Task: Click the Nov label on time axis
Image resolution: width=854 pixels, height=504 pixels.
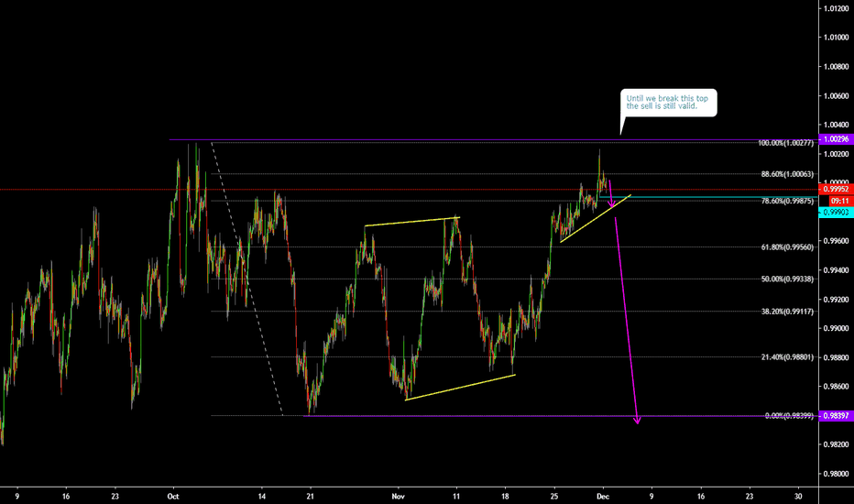Action: pyautogui.click(x=397, y=493)
